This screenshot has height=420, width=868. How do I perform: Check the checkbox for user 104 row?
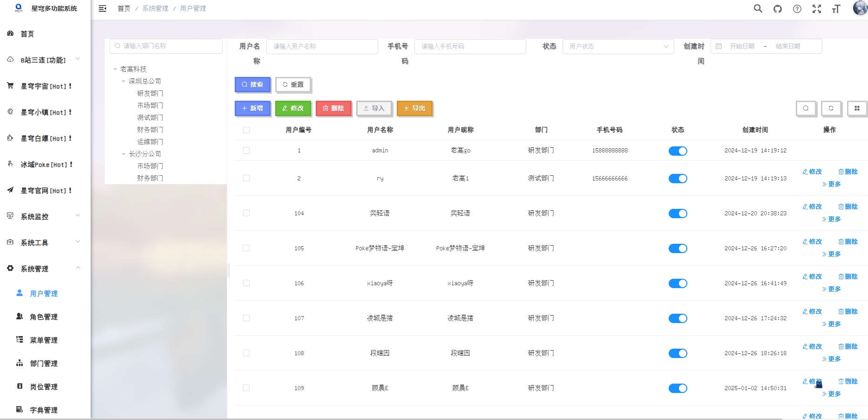click(x=246, y=213)
